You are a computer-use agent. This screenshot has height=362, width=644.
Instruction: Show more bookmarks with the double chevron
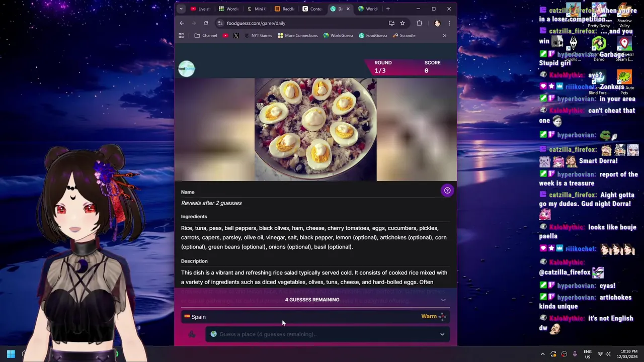444,36
